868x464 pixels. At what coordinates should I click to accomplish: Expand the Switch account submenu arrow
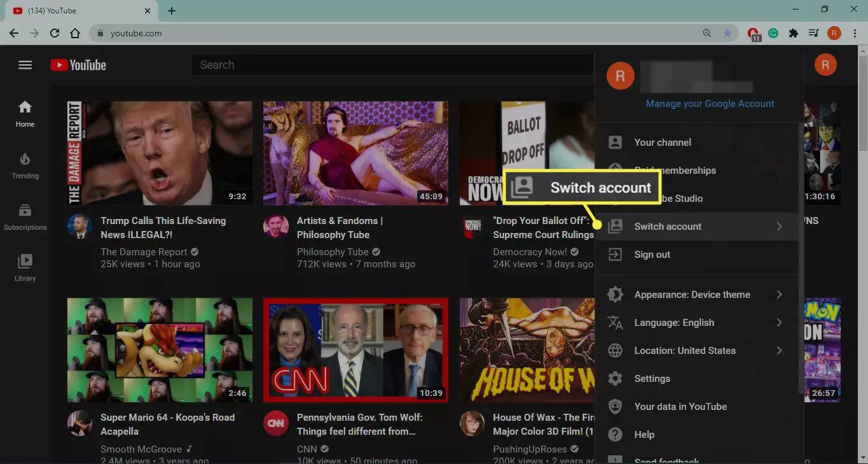tap(779, 227)
